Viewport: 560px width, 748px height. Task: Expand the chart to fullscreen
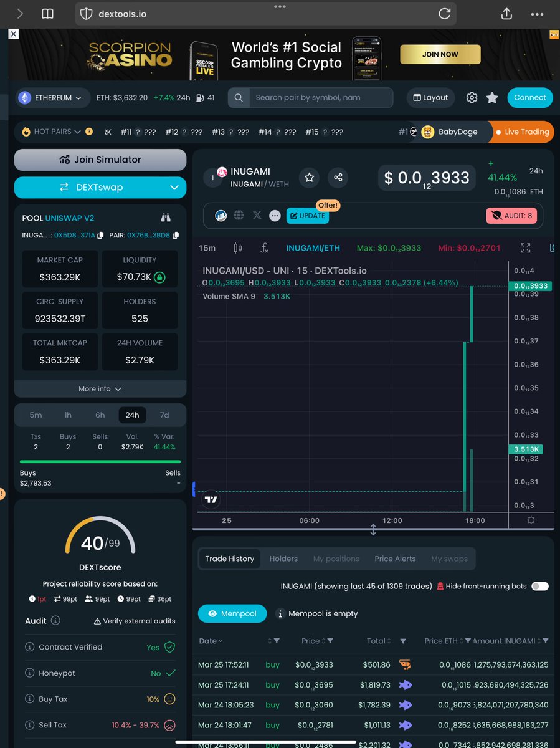(526, 248)
